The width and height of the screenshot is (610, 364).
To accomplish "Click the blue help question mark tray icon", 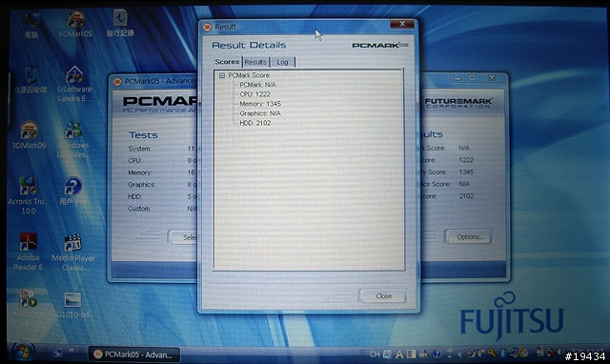I will tap(437, 354).
